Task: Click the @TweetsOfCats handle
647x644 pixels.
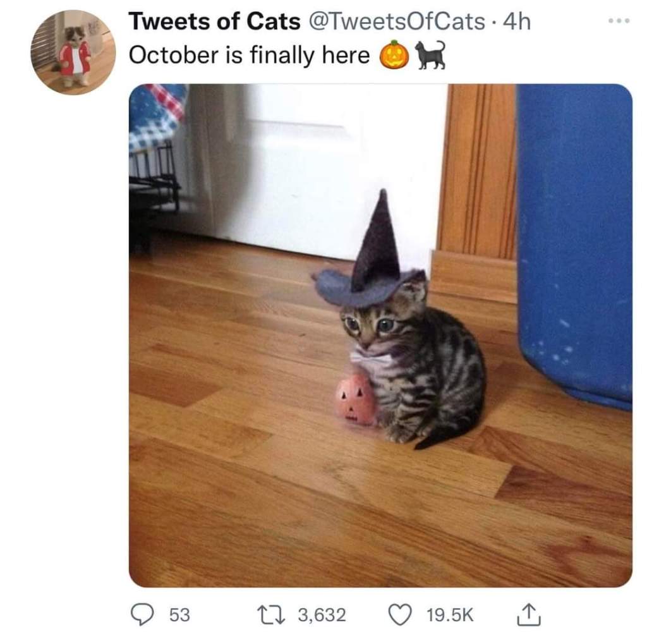Action: point(396,22)
